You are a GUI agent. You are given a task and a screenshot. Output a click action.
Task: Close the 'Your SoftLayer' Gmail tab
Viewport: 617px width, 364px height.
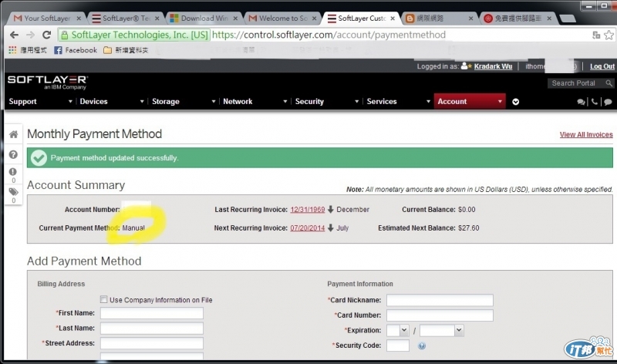point(79,18)
